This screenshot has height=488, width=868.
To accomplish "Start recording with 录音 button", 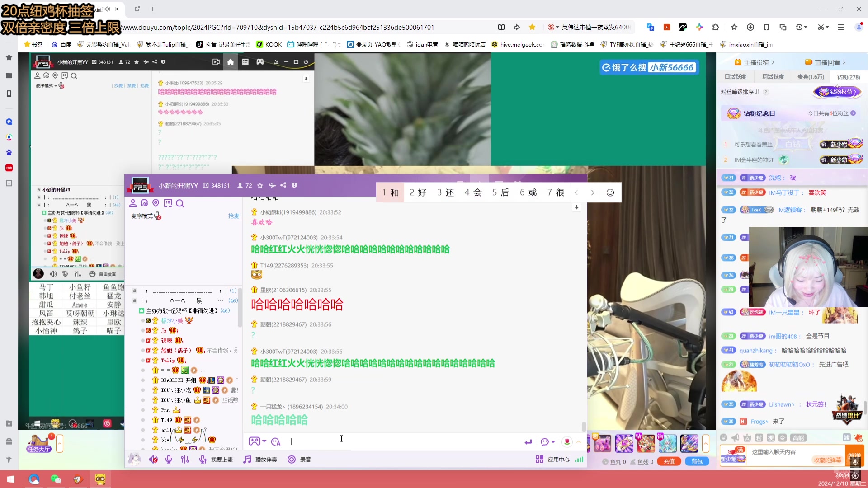I will [x=299, y=460].
